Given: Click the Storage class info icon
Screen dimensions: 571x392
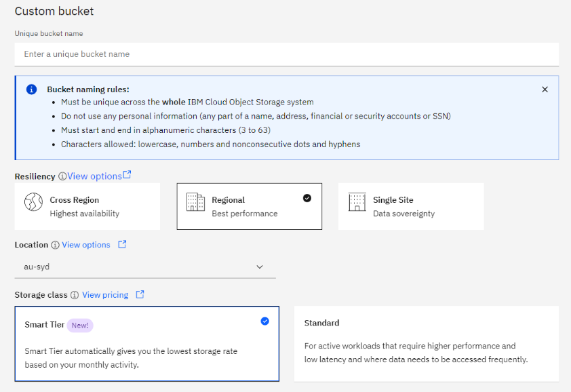Looking at the screenshot, I should pos(75,295).
